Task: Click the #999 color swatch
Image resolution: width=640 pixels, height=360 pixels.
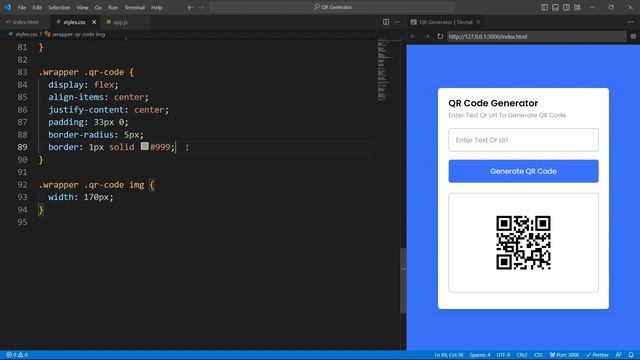Action: click(x=144, y=146)
